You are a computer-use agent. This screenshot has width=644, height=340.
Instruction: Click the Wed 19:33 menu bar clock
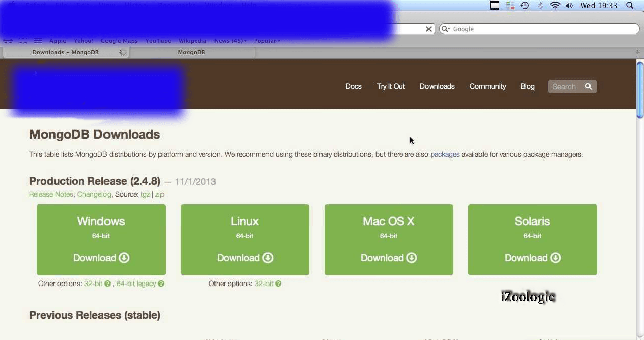(x=599, y=6)
